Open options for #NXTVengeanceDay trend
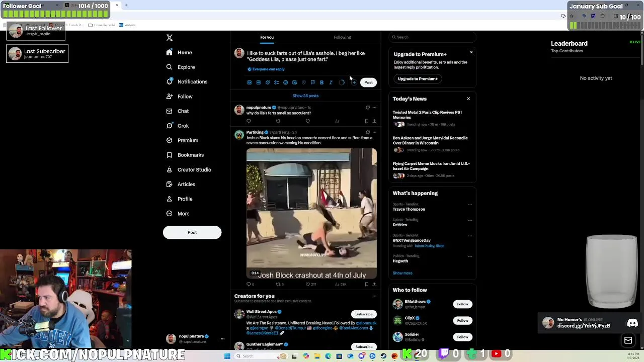 click(x=470, y=236)
